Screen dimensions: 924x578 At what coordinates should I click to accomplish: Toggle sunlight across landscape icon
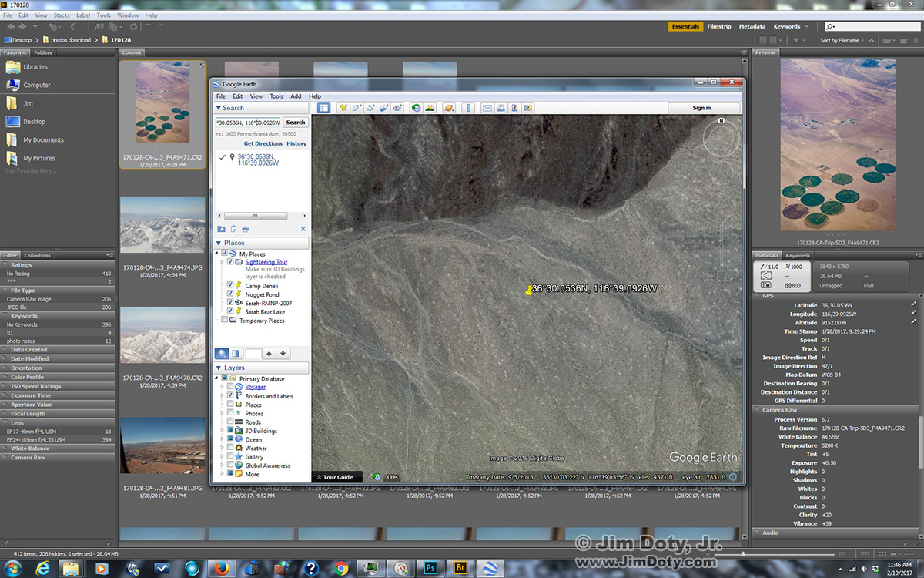(430, 108)
